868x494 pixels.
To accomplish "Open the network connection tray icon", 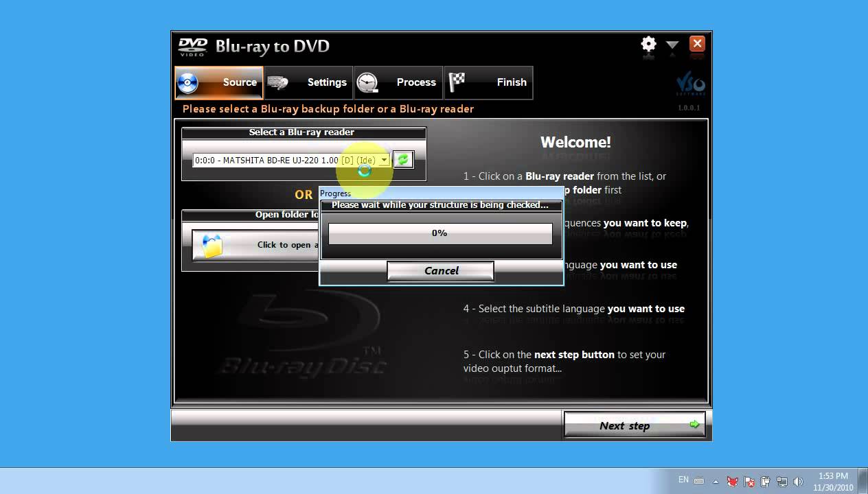I will point(781,481).
